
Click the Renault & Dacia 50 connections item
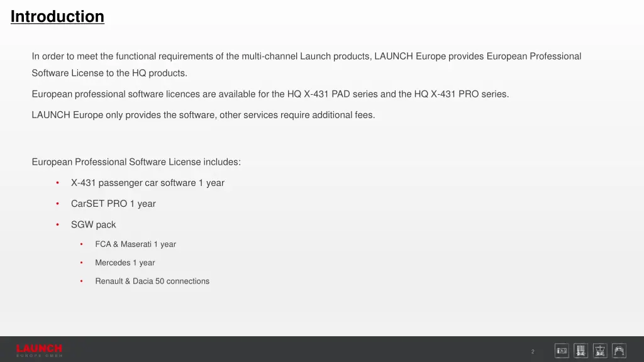click(x=152, y=281)
